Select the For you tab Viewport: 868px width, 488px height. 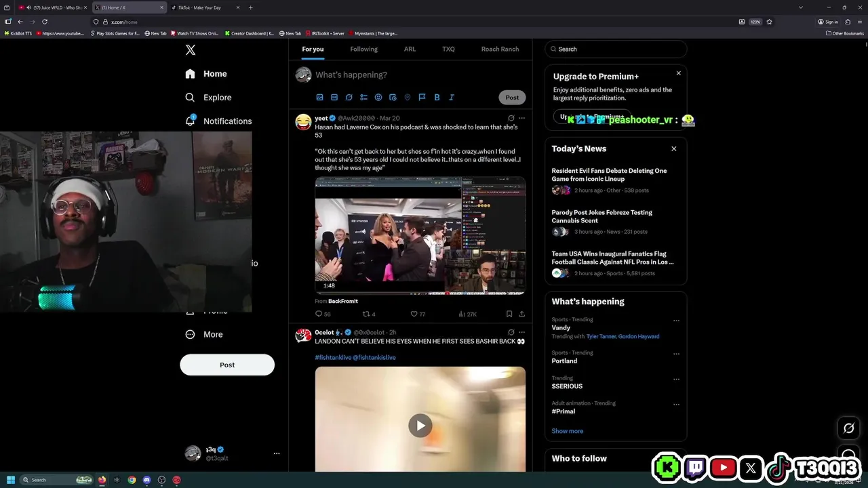point(313,49)
